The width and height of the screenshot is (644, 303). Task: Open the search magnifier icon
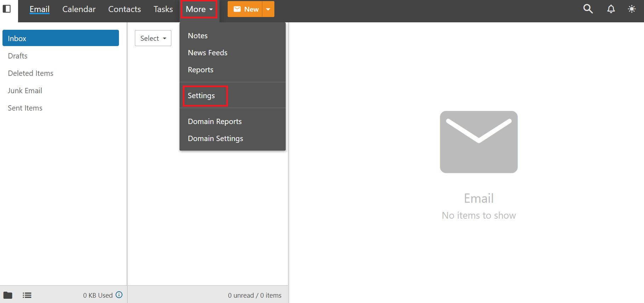[x=588, y=9]
